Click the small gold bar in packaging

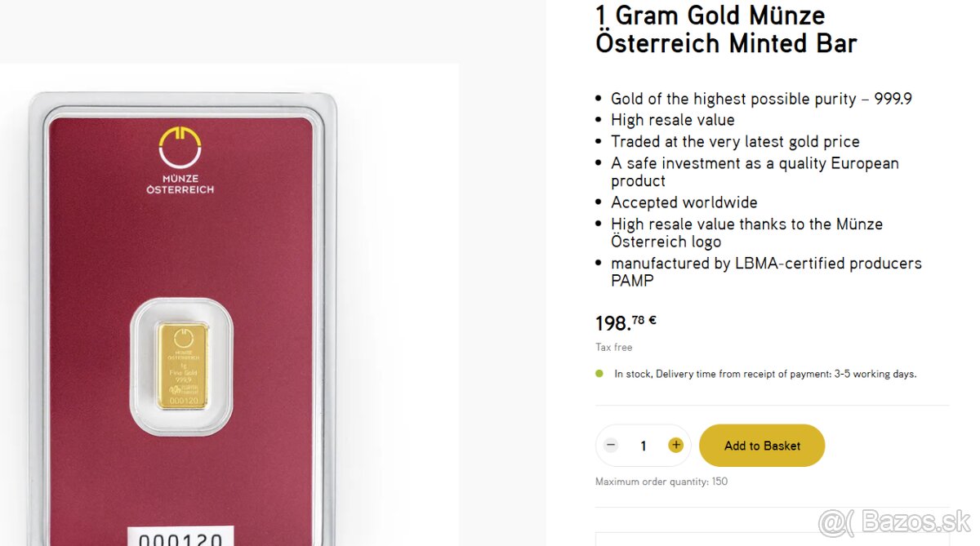pyautogui.click(x=182, y=366)
